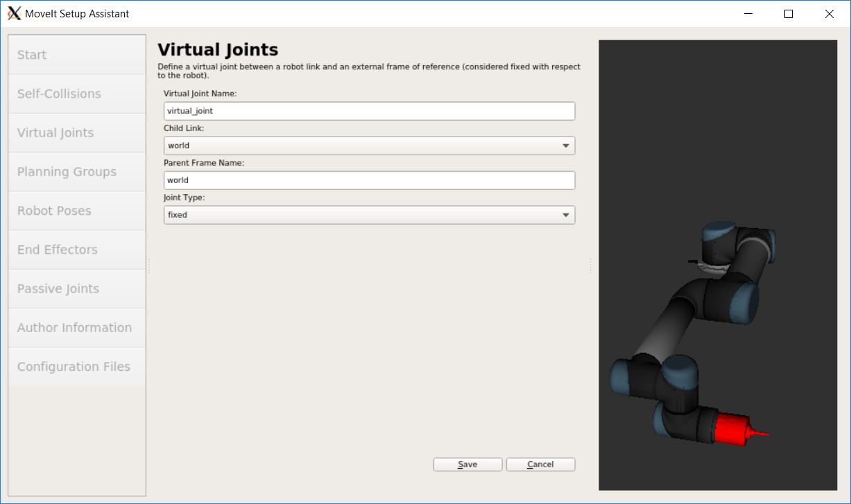Click the Parent Frame Name text field
The height and width of the screenshot is (504, 851).
coord(368,180)
